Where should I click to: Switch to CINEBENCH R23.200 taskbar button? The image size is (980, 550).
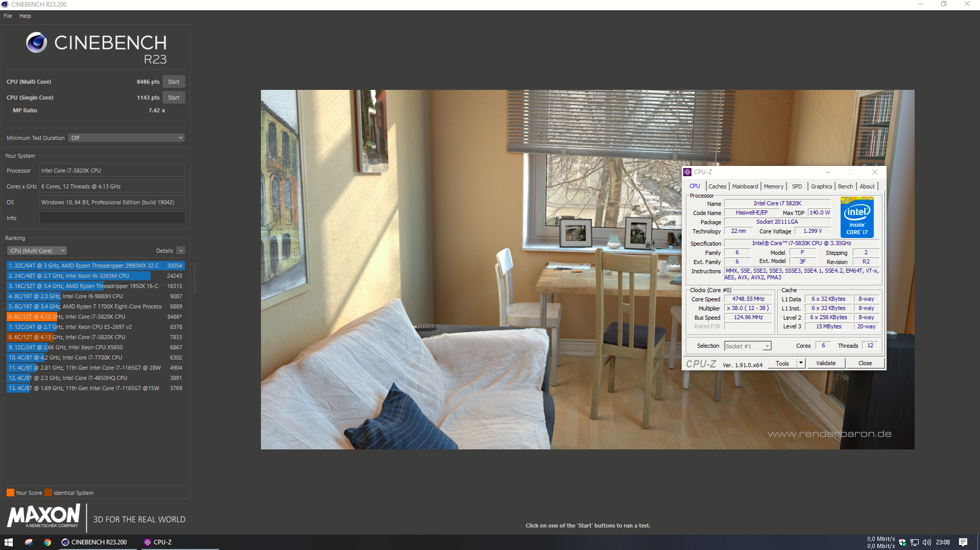[98, 542]
